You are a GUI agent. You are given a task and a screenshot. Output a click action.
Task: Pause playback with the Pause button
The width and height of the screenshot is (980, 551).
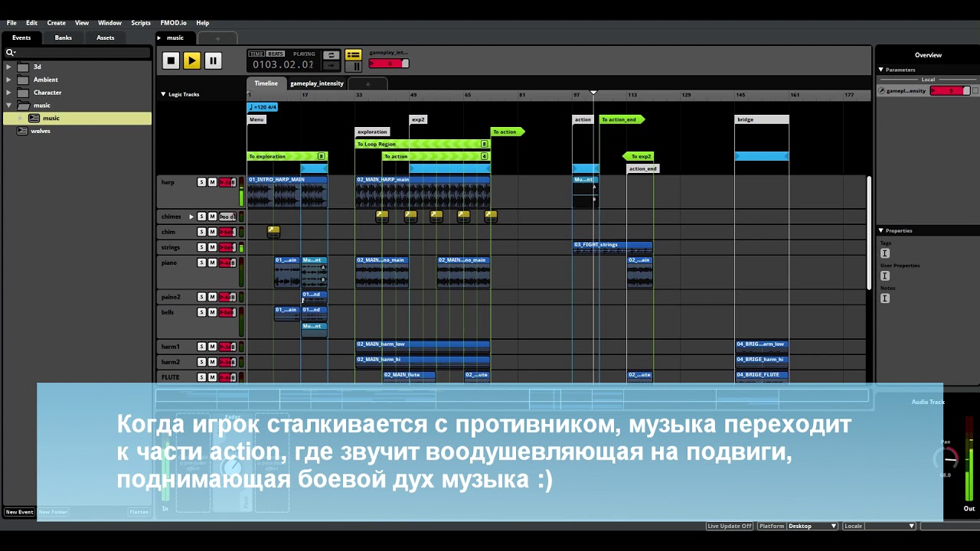(x=213, y=60)
